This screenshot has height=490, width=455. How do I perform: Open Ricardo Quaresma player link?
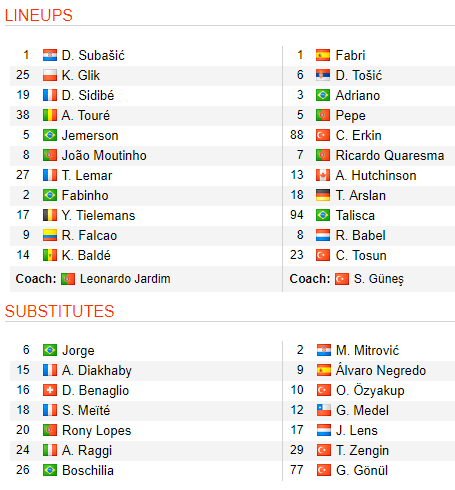pos(390,155)
